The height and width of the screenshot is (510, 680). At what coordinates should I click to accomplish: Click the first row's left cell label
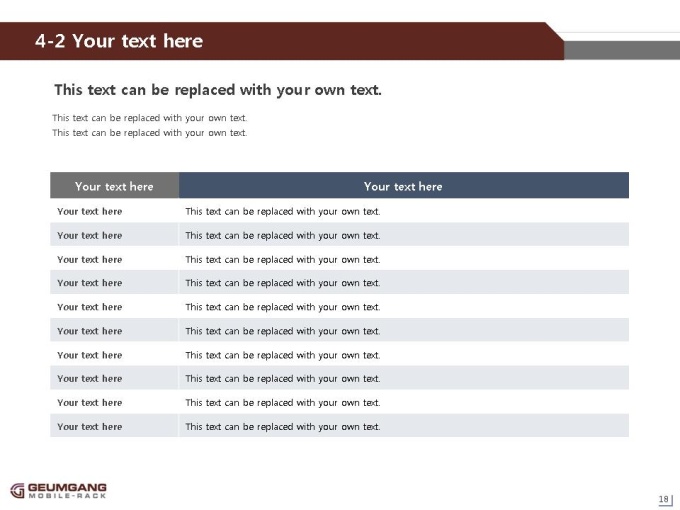[x=90, y=211]
